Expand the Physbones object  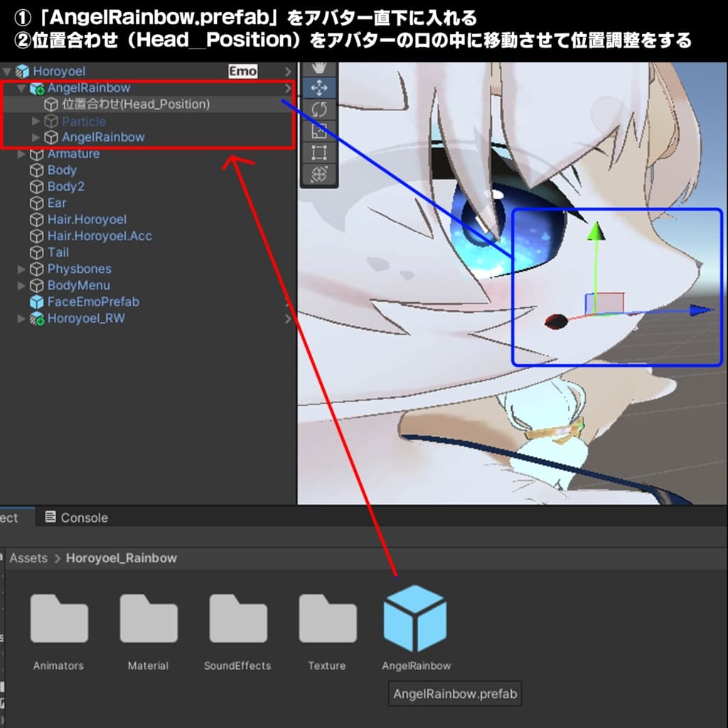(21, 269)
